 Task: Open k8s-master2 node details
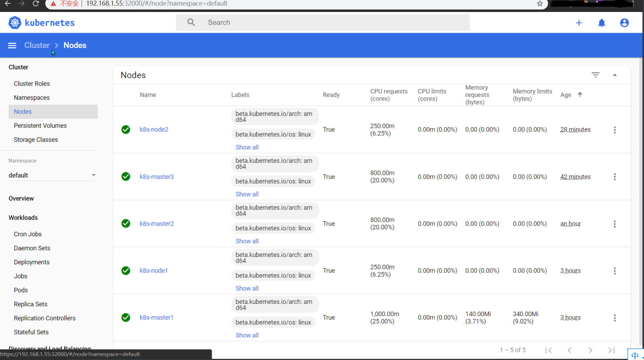(x=157, y=224)
